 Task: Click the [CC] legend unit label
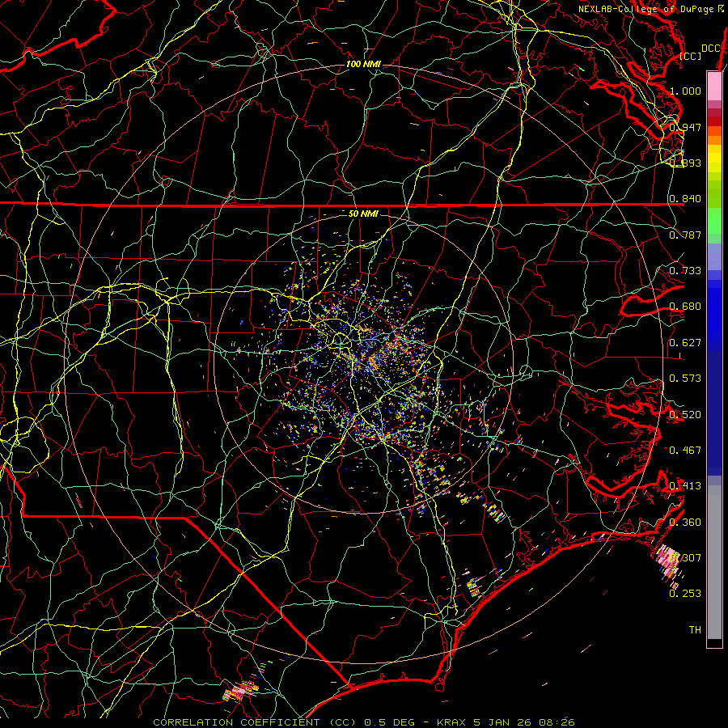tap(691, 57)
